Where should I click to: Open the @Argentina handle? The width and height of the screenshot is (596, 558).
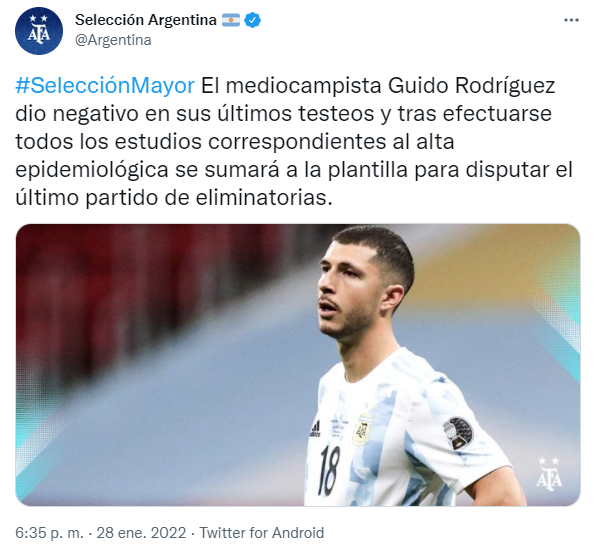(113, 40)
